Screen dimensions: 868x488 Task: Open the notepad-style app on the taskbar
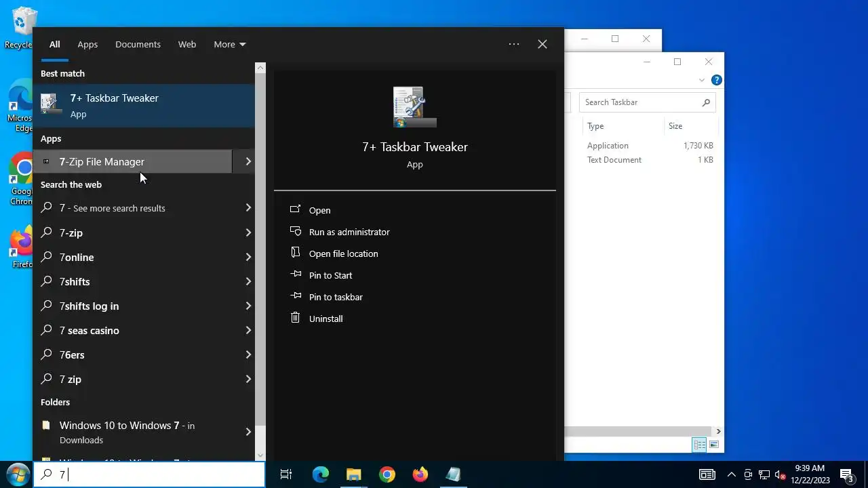click(x=453, y=474)
